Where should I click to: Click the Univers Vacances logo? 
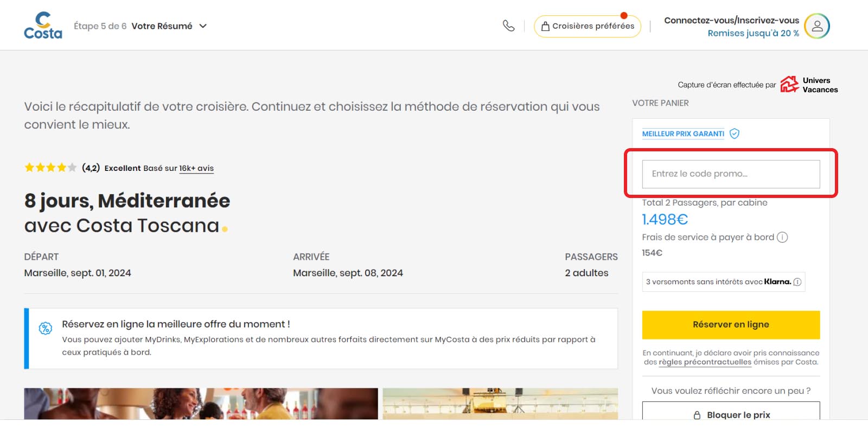click(x=809, y=85)
